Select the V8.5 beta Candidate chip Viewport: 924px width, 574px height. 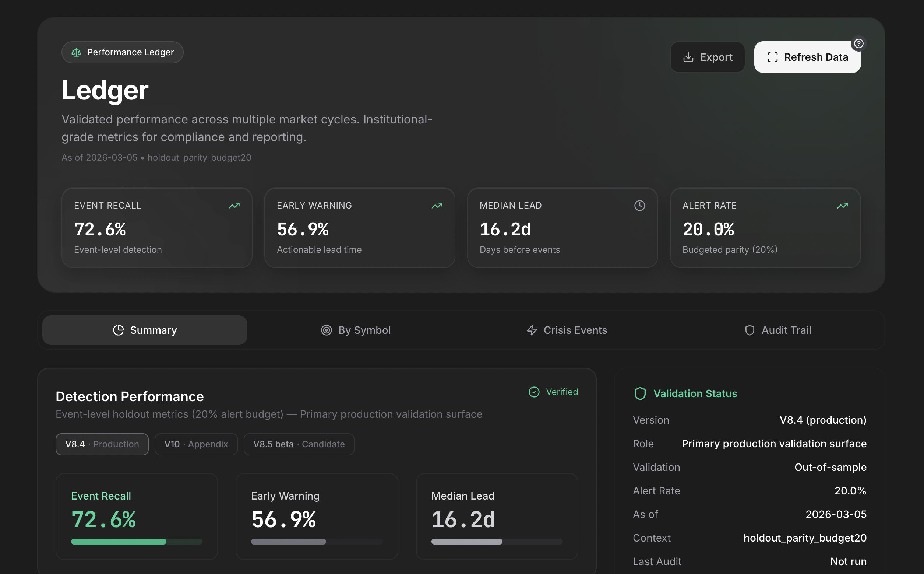[x=299, y=444]
